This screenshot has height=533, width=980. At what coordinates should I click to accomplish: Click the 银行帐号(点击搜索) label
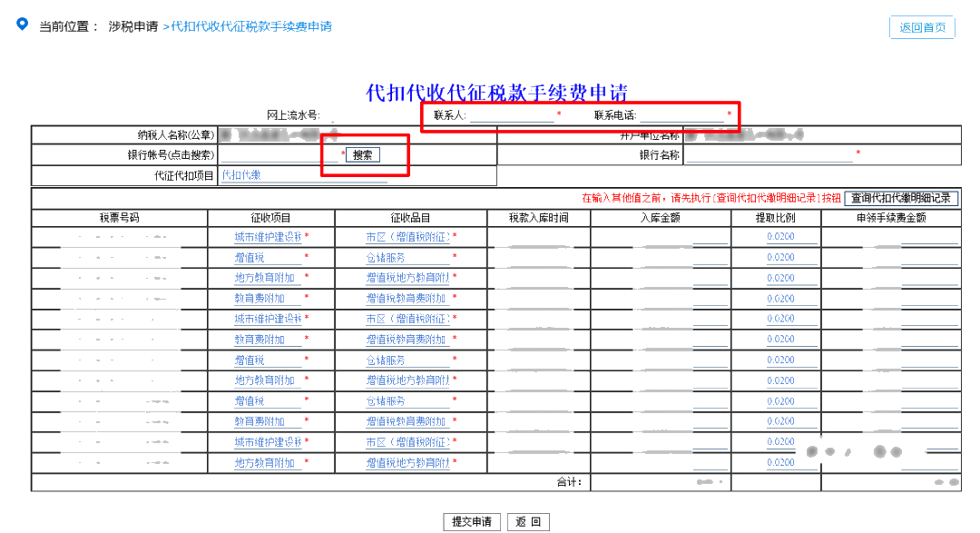click(x=171, y=155)
